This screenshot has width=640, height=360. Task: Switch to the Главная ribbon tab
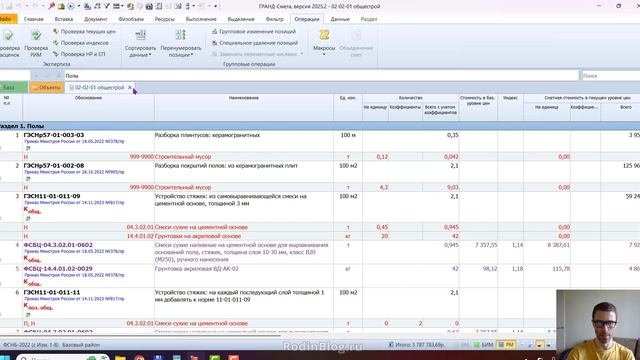34,19
